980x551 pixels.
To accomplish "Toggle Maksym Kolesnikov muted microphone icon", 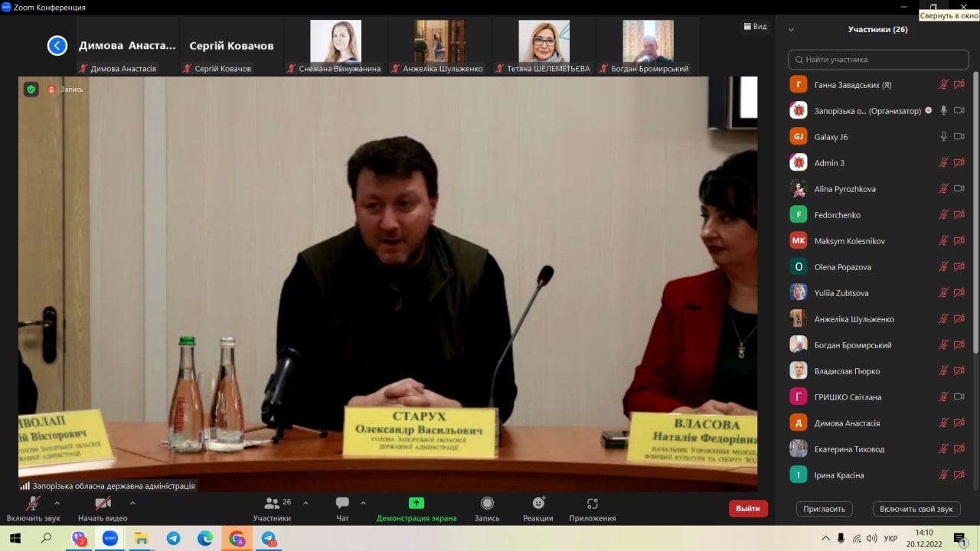I will pos(944,241).
